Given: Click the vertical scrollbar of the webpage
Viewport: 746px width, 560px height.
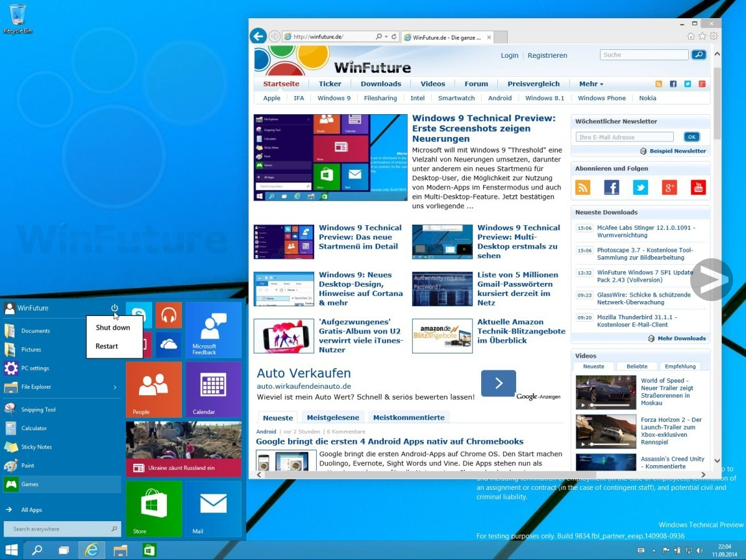Looking at the screenshot, I should click(x=717, y=260).
